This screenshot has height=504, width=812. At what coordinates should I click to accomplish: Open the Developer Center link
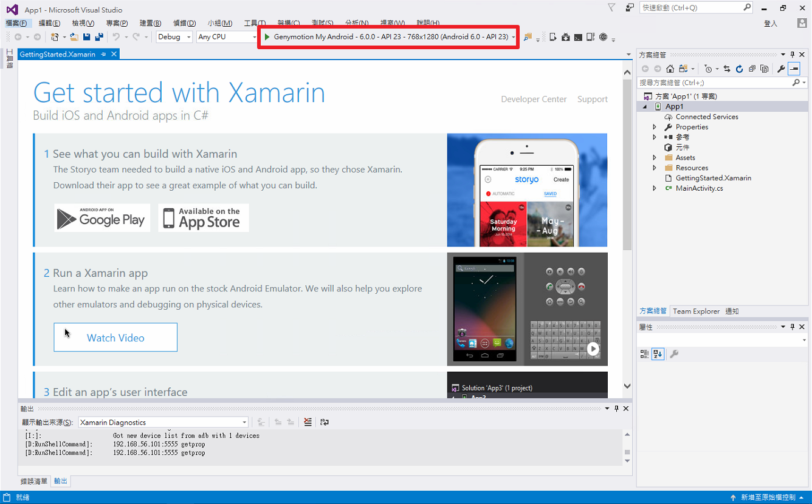click(534, 99)
